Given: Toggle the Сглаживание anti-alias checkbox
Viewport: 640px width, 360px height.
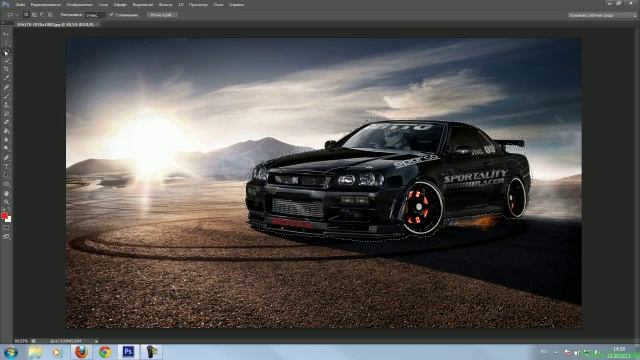Looking at the screenshot, I should point(111,15).
